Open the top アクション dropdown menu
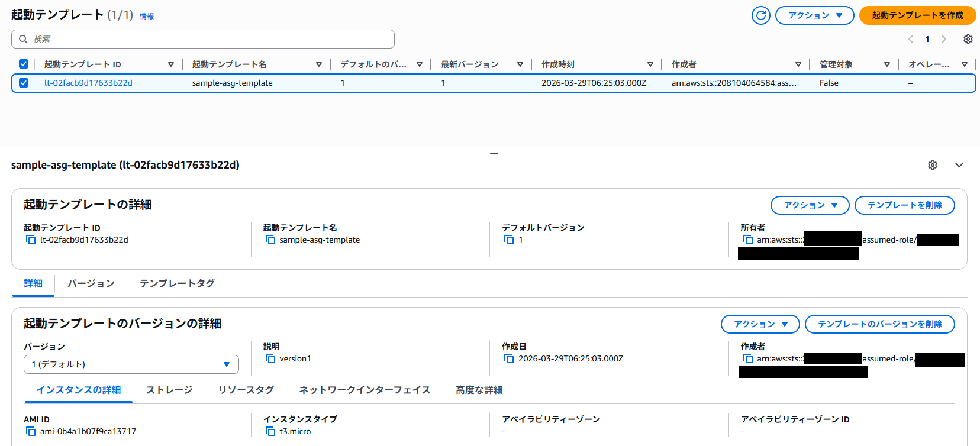The height and width of the screenshot is (446, 980). 814,15
